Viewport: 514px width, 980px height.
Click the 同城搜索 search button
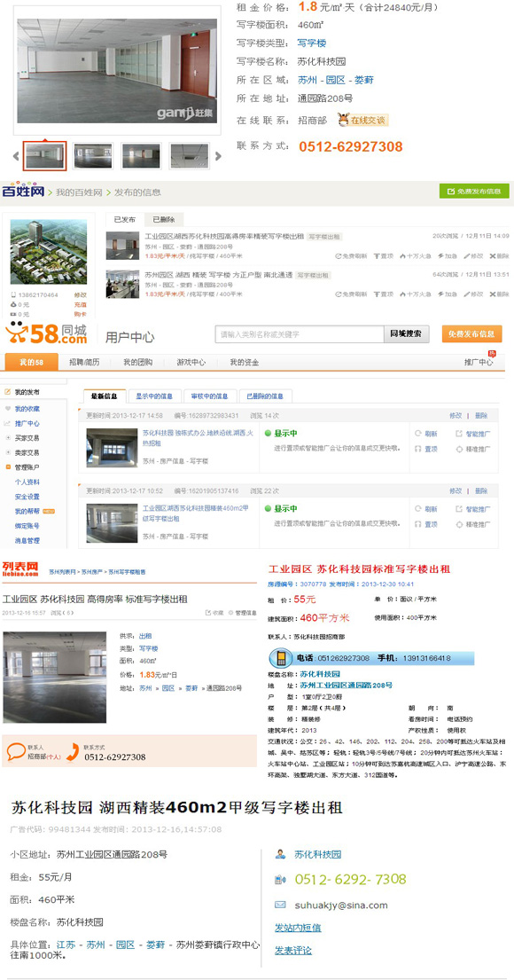pos(406,334)
